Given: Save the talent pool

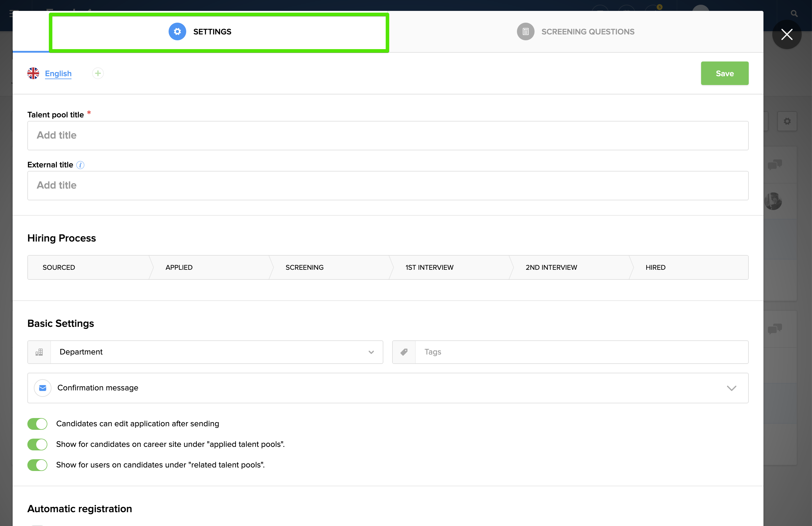Looking at the screenshot, I should 725,73.
